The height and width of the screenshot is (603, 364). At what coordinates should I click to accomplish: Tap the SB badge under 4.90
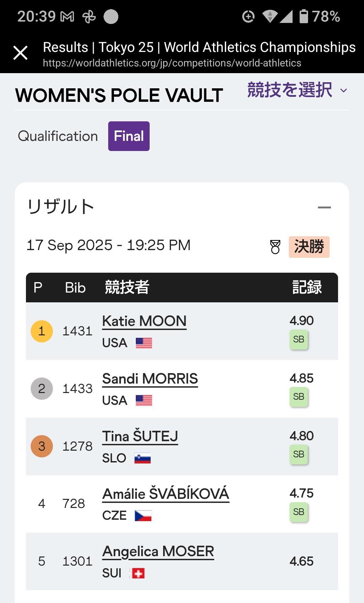click(299, 339)
